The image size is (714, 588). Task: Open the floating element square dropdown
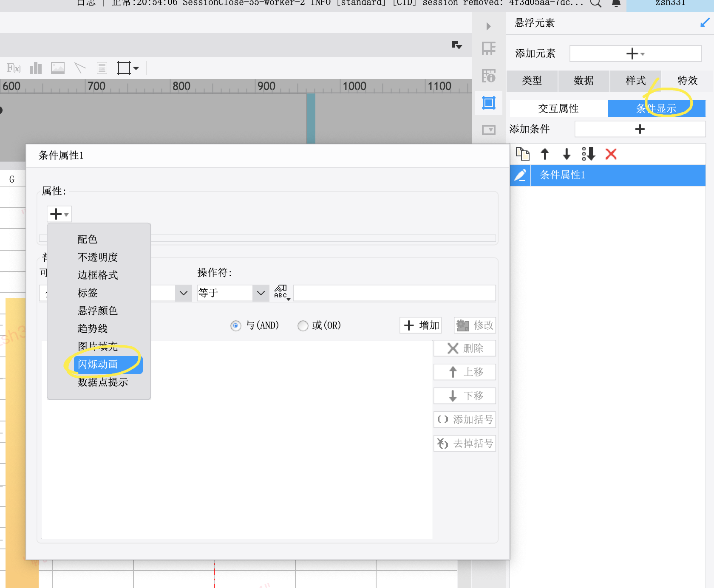point(128,68)
